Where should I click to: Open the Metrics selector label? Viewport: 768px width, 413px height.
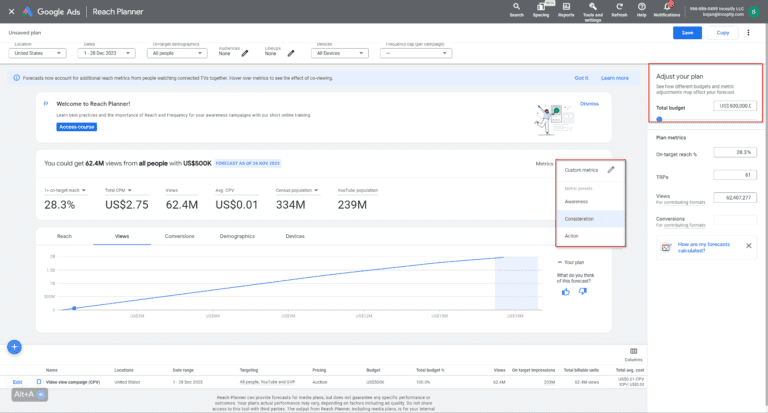click(x=544, y=164)
